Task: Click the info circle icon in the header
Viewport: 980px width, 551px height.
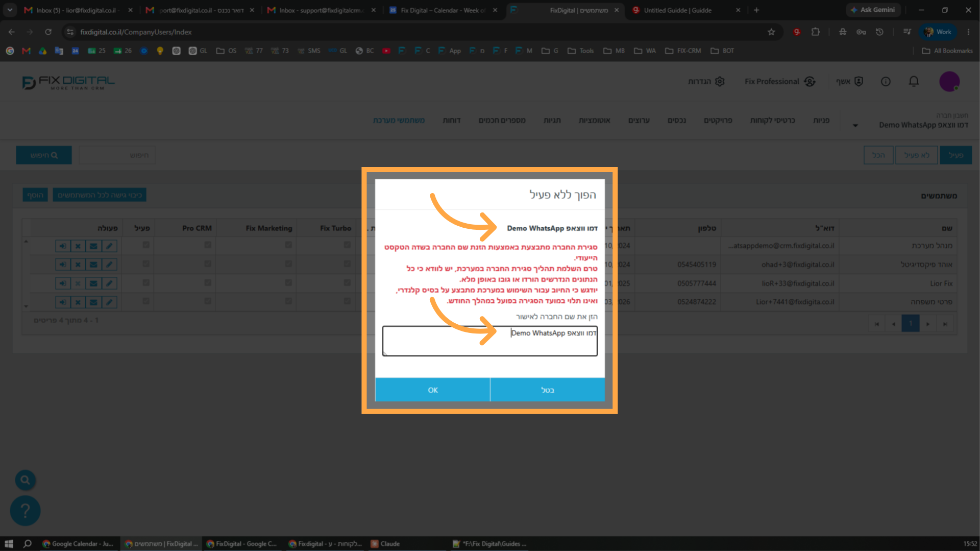Action: [886, 82]
